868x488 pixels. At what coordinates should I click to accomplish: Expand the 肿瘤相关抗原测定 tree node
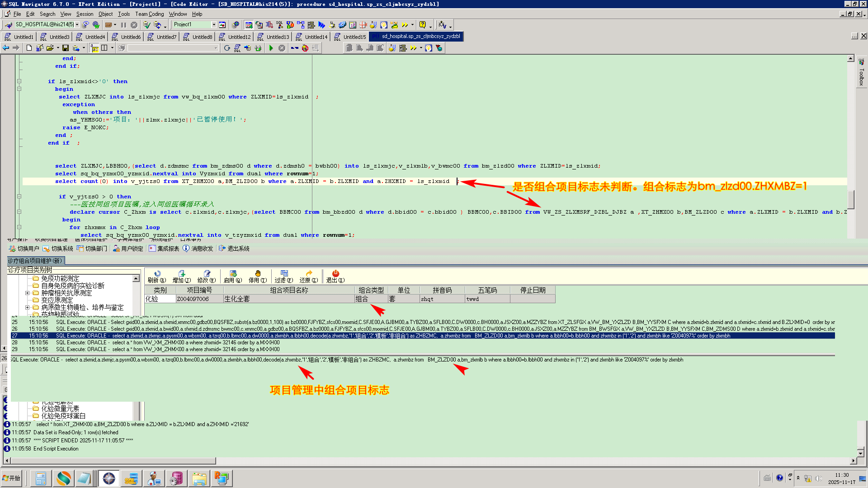point(27,293)
